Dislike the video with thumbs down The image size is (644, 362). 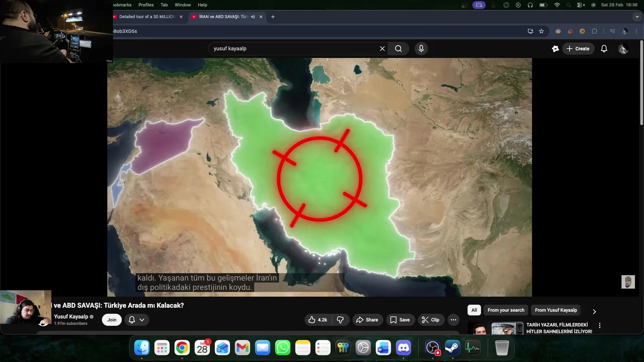point(340,320)
